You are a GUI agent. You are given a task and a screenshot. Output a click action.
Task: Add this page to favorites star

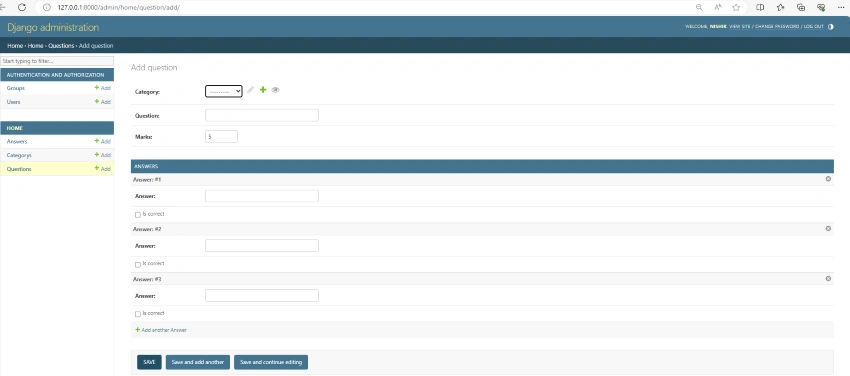736,7
